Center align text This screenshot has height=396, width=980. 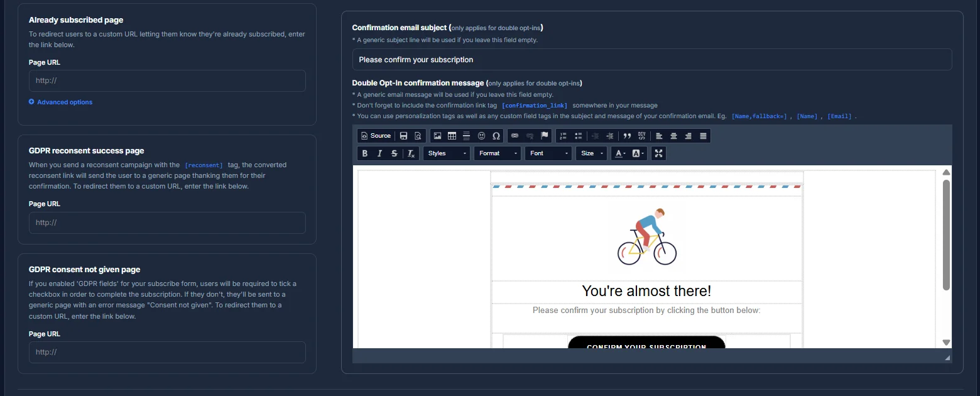673,136
